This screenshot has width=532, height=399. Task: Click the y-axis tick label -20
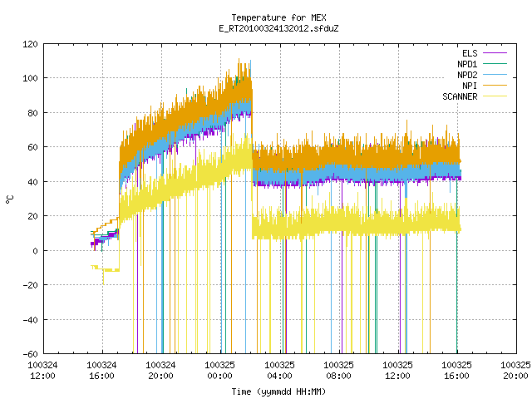(x=30, y=285)
